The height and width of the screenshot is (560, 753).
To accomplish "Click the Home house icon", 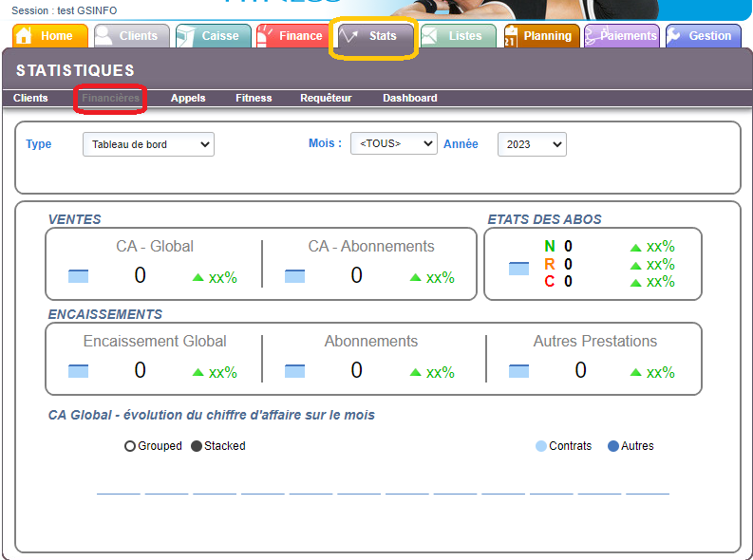I will point(25,36).
